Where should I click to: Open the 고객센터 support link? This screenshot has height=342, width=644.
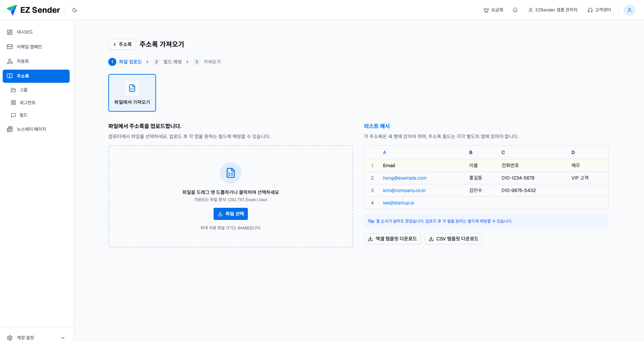pyautogui.click(x=599, y=10)
